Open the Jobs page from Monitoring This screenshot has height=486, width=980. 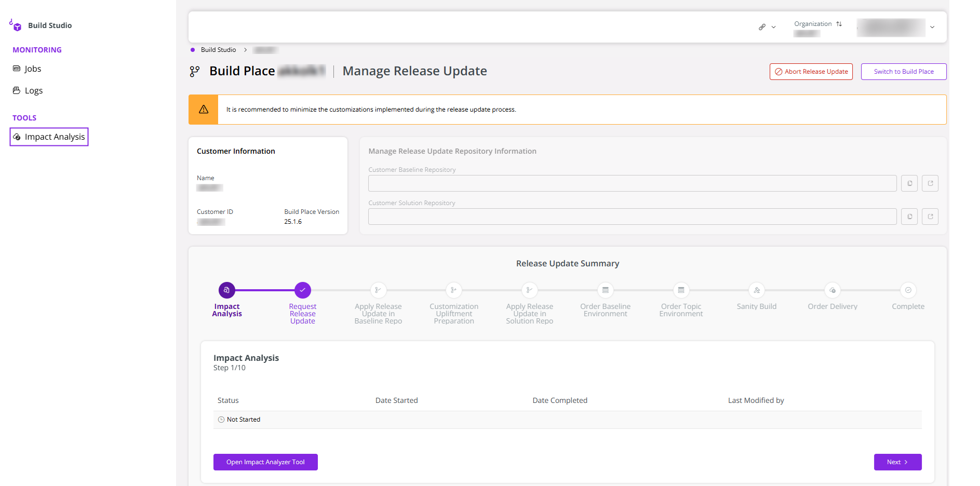32,68
